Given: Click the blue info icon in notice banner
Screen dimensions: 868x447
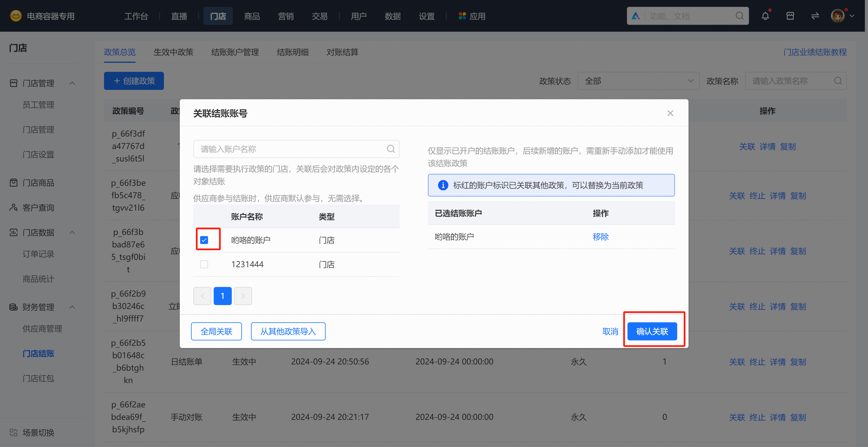Looking at the screenshot, I should click(443, 185).
